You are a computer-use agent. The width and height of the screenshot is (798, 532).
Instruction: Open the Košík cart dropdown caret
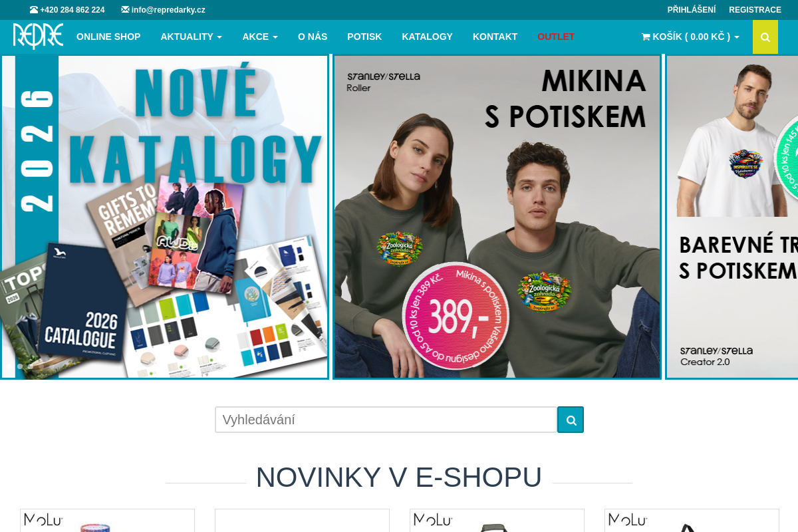(737, 37)
